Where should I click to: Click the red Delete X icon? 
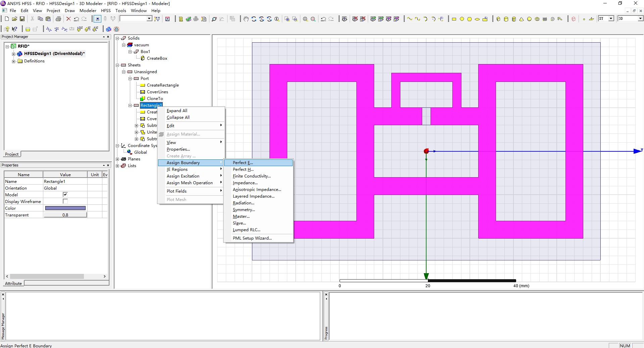[x=68, y=19]
